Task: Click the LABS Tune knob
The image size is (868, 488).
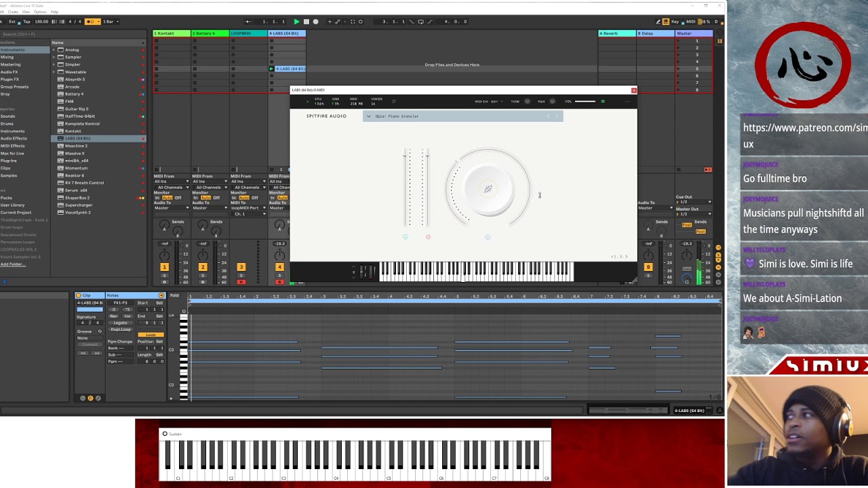Action: pyautogui.click(x=528, y=102)
